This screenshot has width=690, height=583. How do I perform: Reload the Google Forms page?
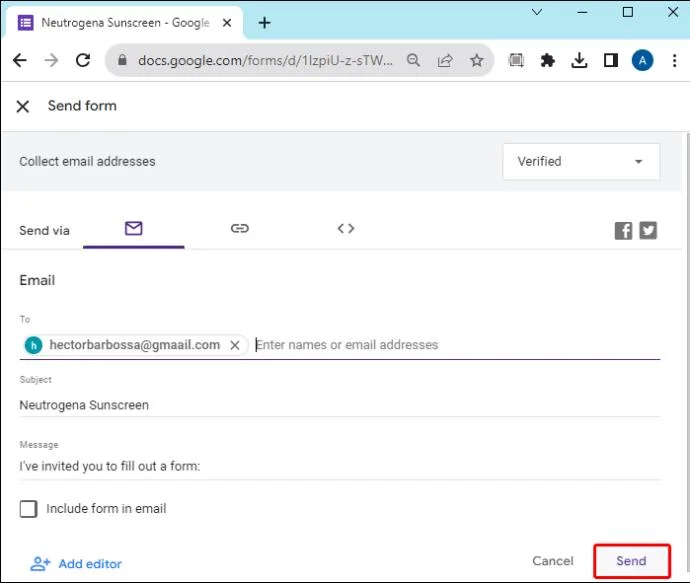[x=83, y=60]
